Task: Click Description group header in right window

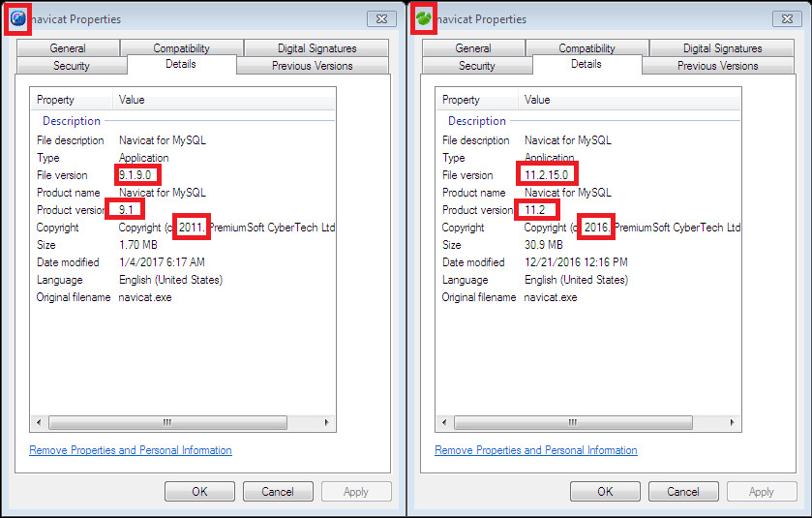Action: (x=477, y=121)
